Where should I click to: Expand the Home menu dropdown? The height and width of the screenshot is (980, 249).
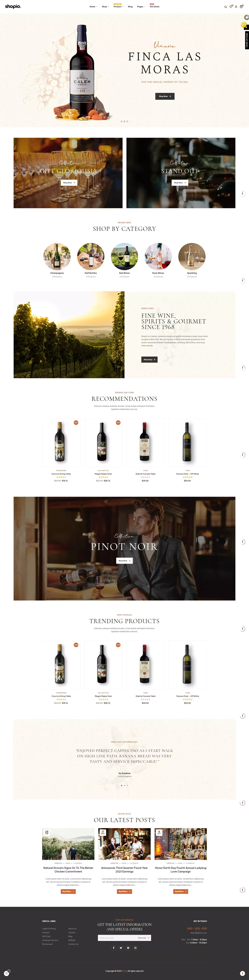(94, 7)
